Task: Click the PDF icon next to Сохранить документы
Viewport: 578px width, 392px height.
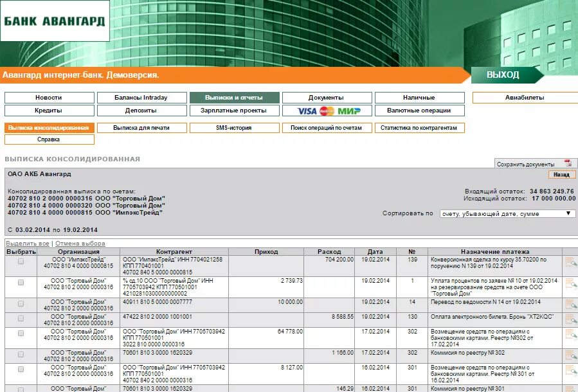Action: coord(568,163)
